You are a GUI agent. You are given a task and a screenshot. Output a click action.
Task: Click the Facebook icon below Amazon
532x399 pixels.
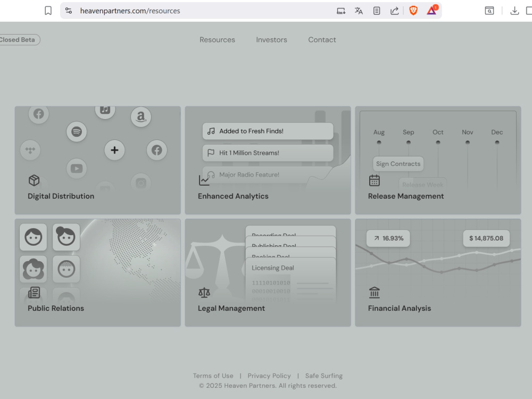[x=157, y=150]
